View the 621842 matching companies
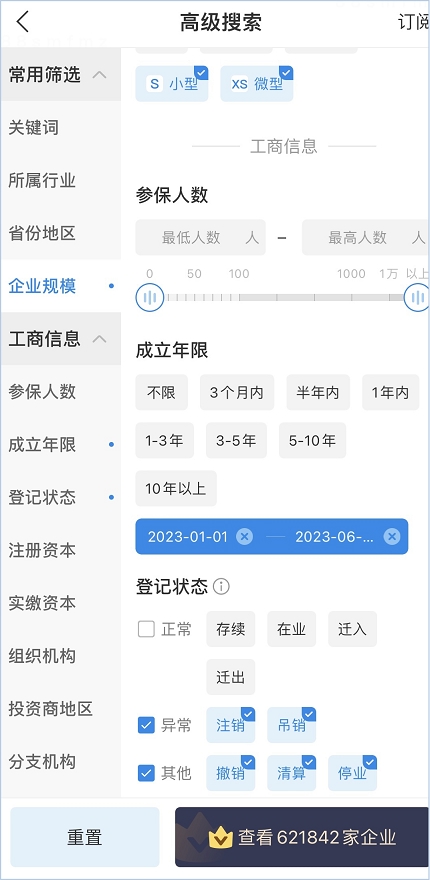Image resolution: width=430 pixels, height=880 pixels. tap(302, 837)
